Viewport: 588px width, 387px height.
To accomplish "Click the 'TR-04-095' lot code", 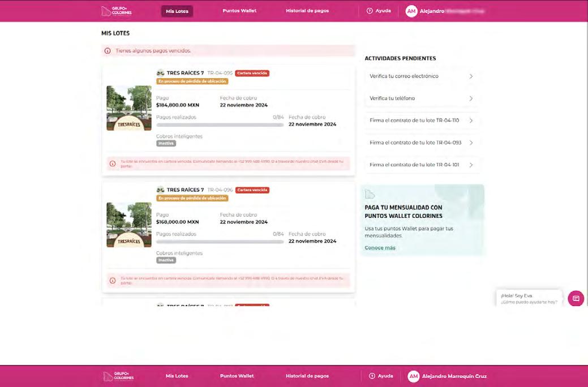I will point(220,73).
